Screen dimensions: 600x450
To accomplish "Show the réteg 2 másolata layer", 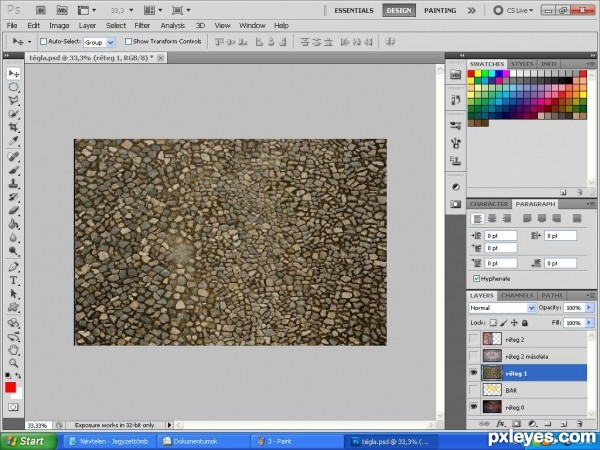I will click(474, 356).
